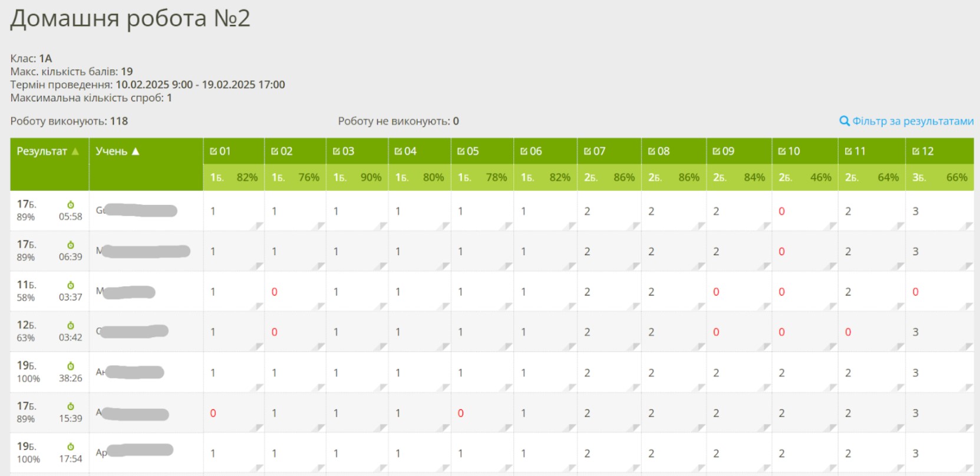Open the 'Фільтр за результатами' link
The height and width of the screenshot is (476, 980).
(x=912, y=121)
